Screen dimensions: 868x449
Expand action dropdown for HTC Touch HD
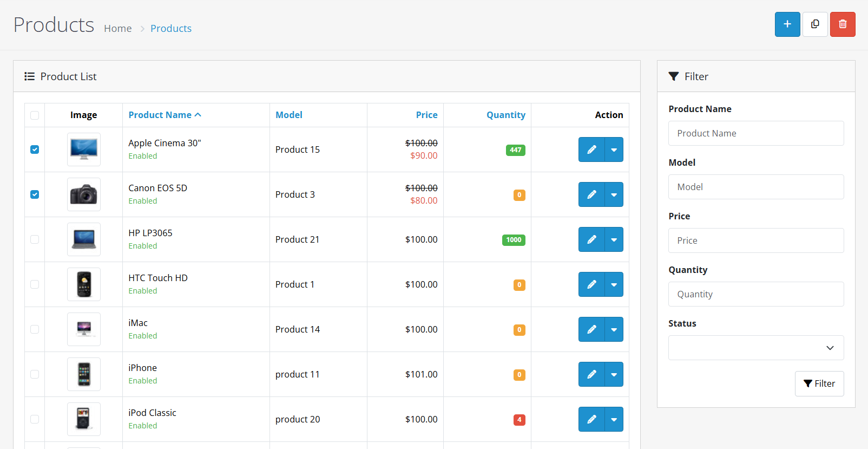(x=614, y=284)
